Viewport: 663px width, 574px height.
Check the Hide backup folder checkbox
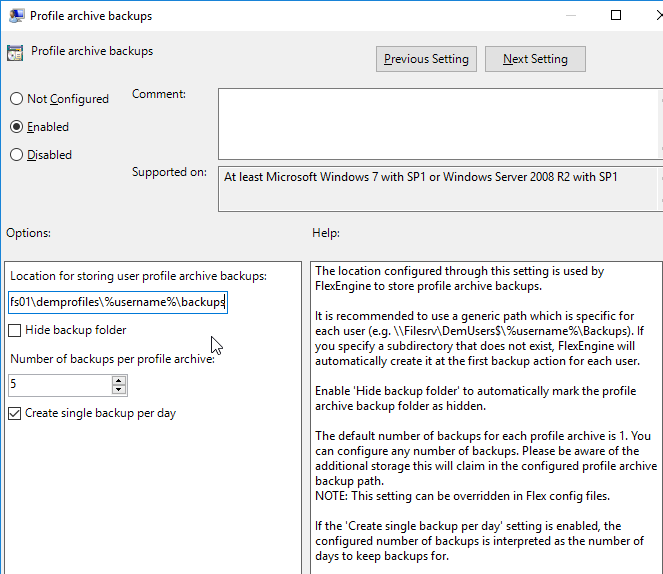tap(15, 330)
